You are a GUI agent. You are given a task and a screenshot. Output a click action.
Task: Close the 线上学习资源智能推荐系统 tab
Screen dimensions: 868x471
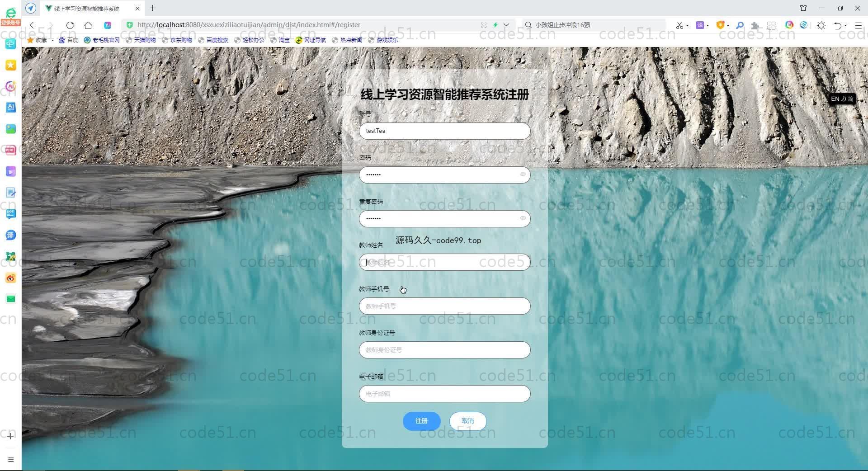click(x=137, y=9)
